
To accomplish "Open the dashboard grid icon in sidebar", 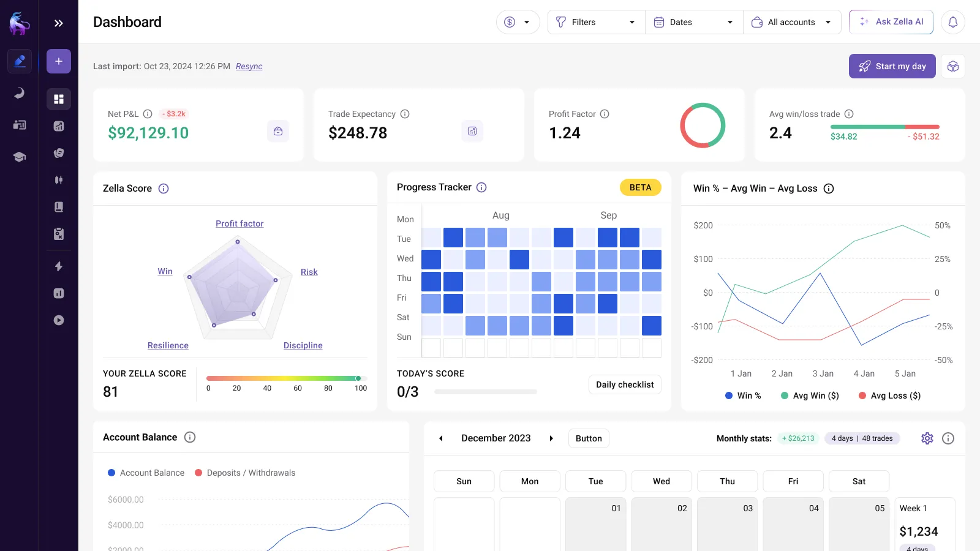I will 59,99.
